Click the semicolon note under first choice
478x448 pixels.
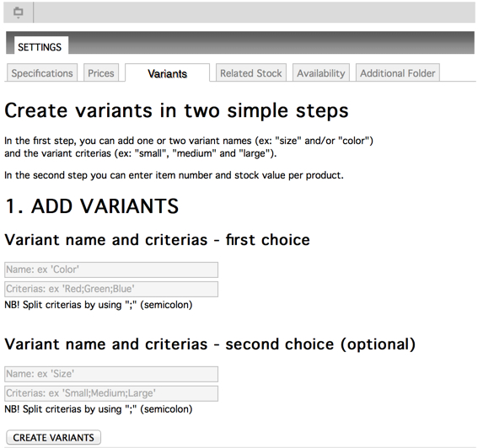99,305
